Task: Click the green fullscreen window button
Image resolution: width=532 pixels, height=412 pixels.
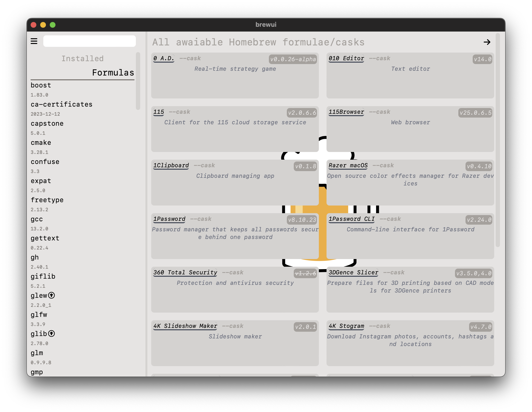Action: (x=53, y=25)
